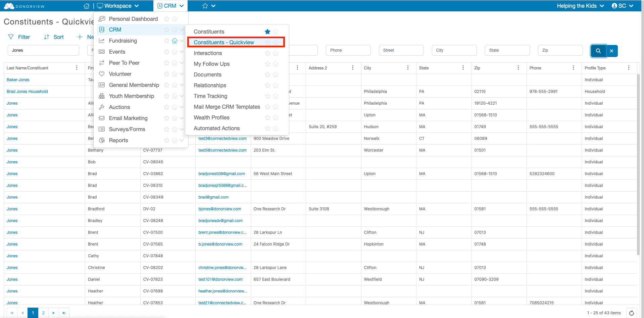This screenshot has height=318, width=644.
Task: Open the Baker-Jones constituent link
Action: coord(18,80)
